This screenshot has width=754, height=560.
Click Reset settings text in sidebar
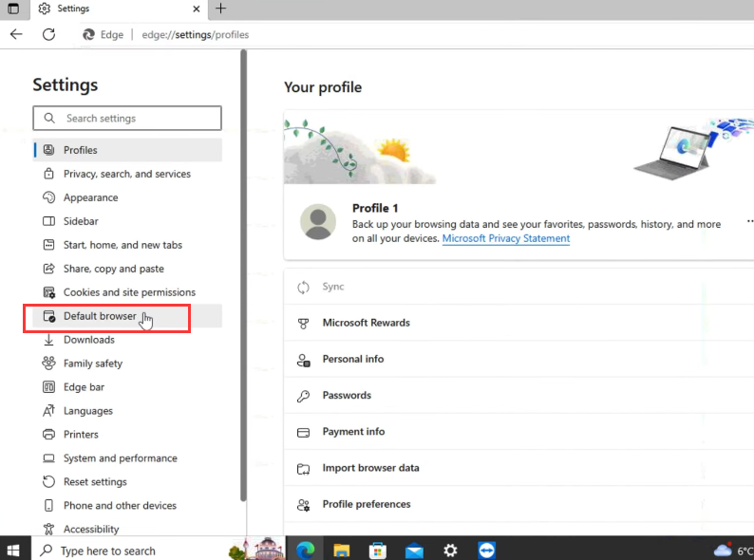(x=95, y=481)
